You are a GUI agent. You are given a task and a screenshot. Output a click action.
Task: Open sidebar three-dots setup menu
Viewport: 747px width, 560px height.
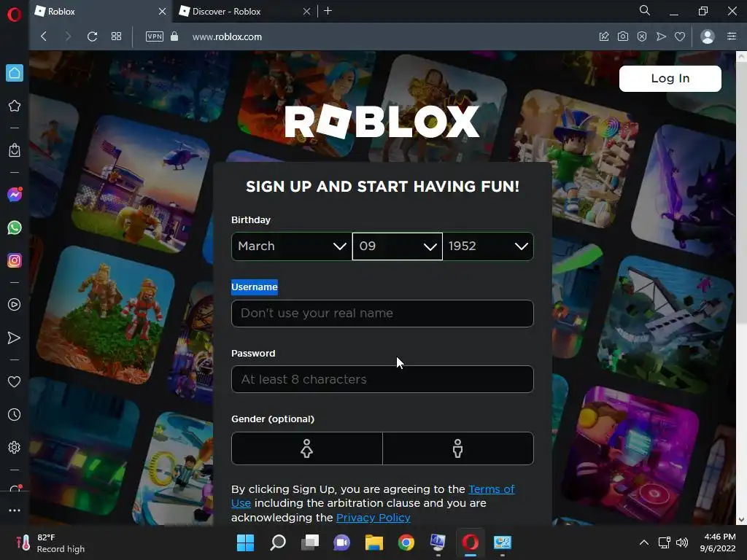(x=15, y=510)
